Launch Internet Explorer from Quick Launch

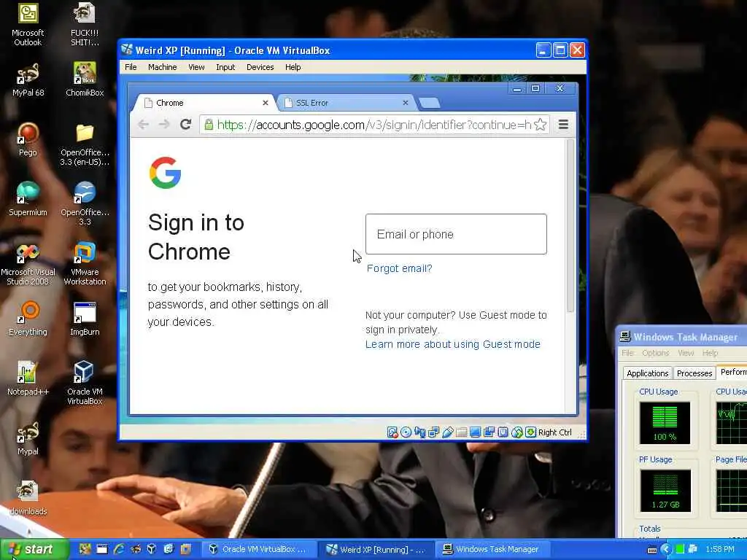(119, 549)
